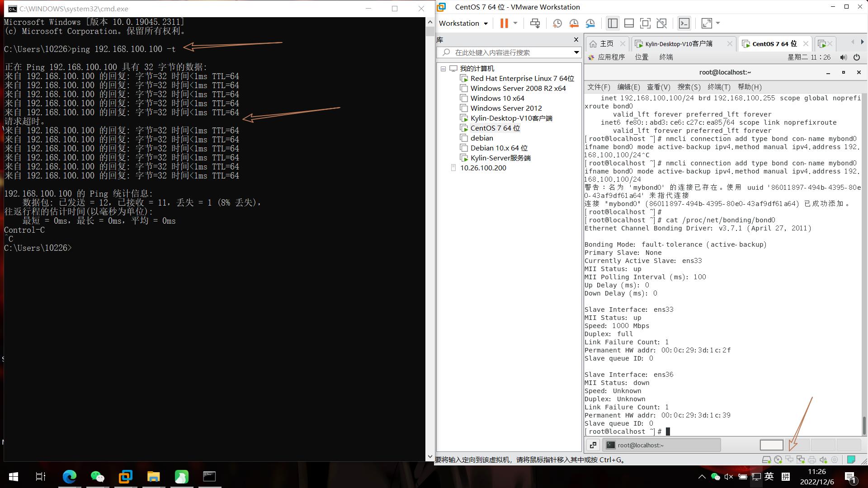Click the CentOS volume speaker icon
The height and width of the screenshot is (488, 868).
point(843,57)
